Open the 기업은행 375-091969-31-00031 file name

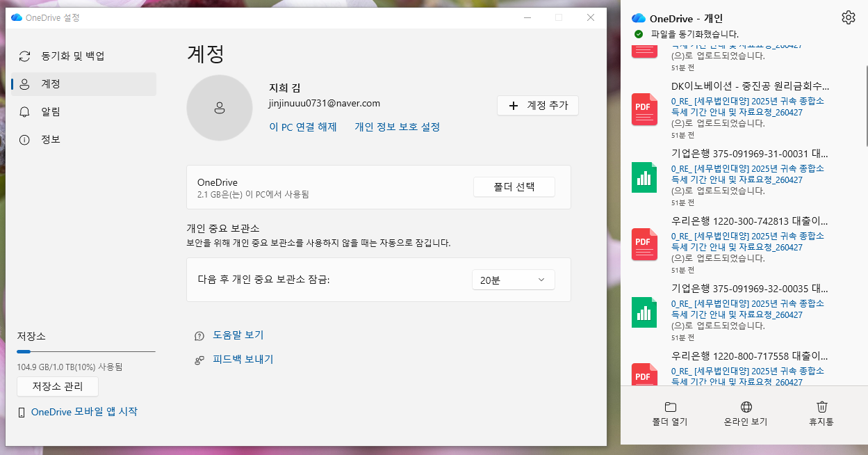pyautogui.click(x=750, y=154)
